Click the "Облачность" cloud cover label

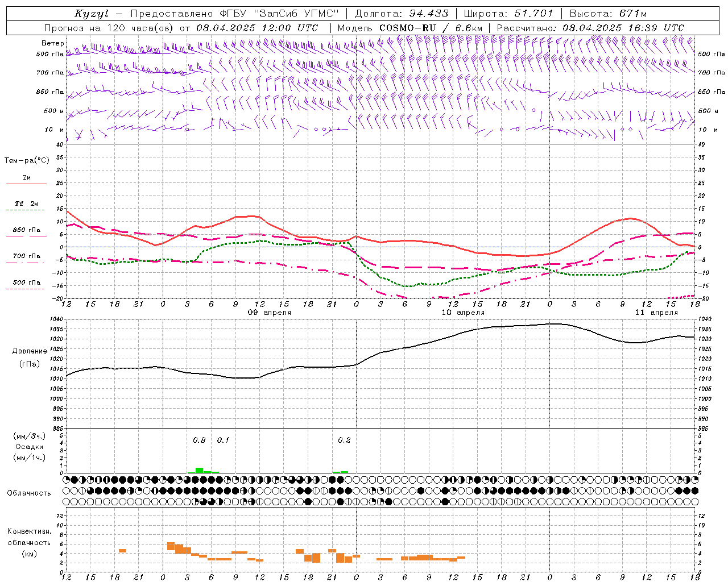(29, 493)
